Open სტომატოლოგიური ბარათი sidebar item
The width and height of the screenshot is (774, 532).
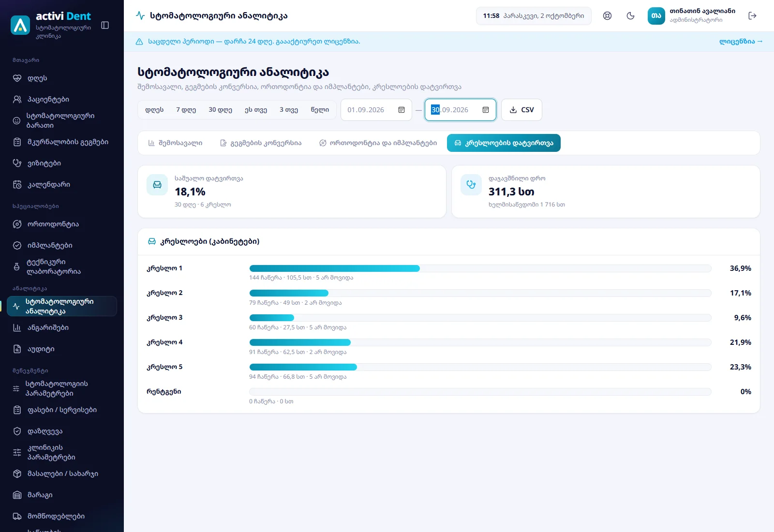62,121
